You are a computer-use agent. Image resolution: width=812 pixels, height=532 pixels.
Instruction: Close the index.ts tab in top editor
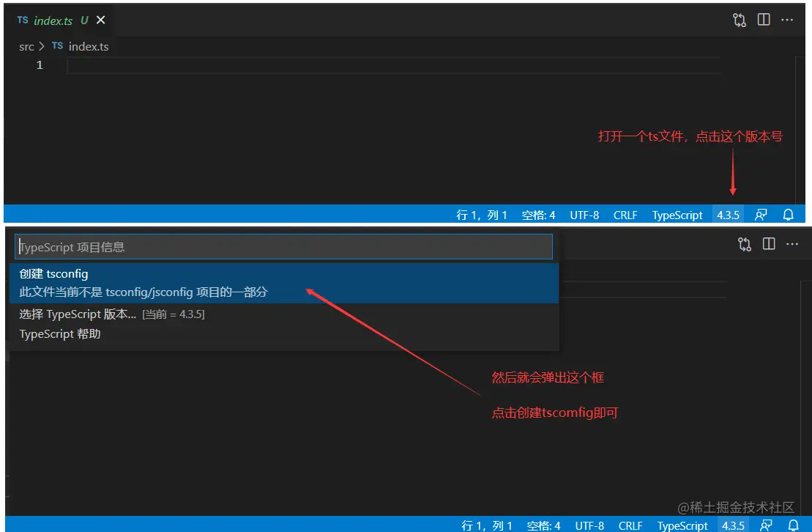pos(100,20)
